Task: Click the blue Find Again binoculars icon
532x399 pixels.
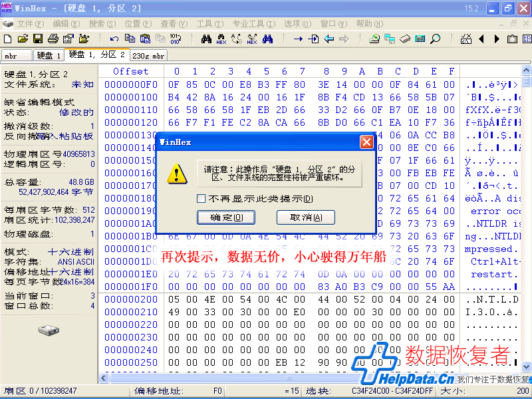Action: (x=267, y=39)
